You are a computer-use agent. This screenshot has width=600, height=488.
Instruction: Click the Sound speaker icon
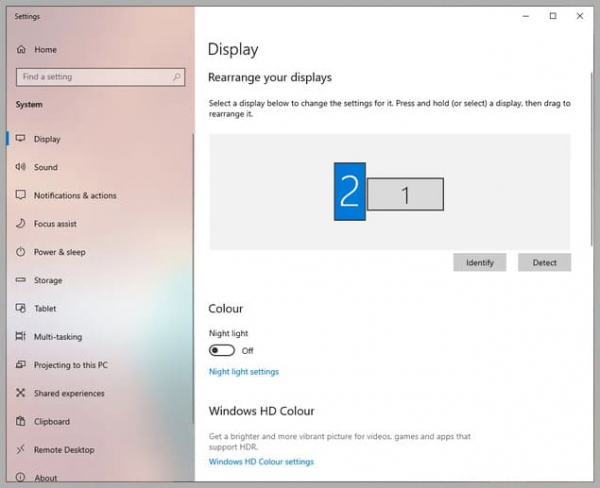21,167
